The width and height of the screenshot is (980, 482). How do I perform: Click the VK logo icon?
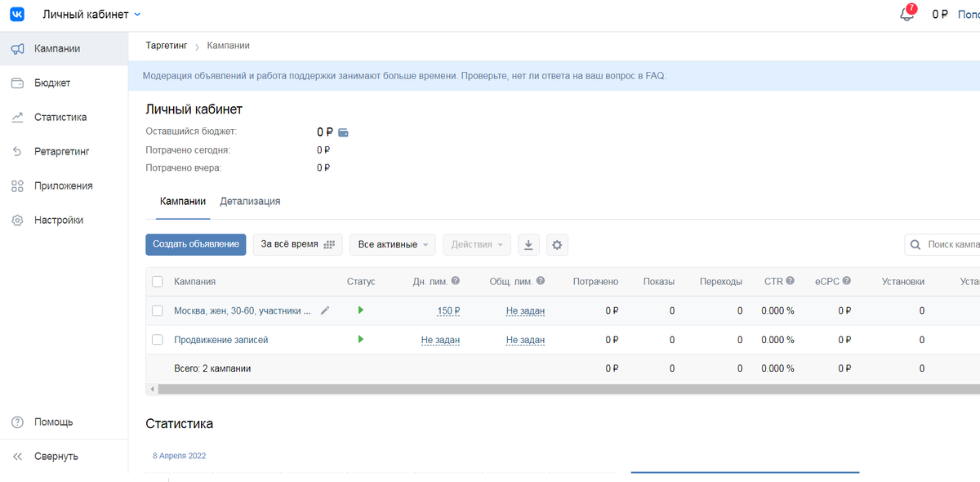(17, 14)
